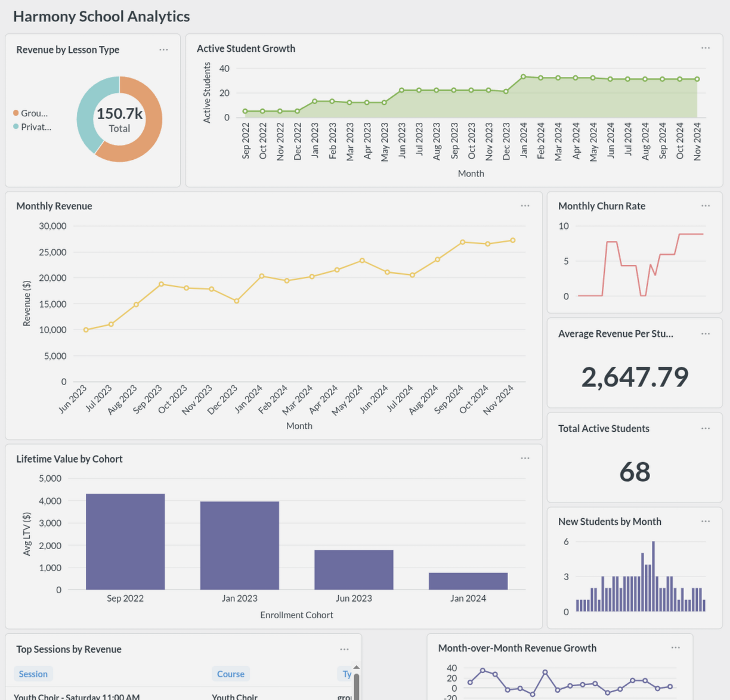Open the Average Revenue Per Student card menu
The height and width of the screenshot is (700, 730).
[x=706, y=333]
